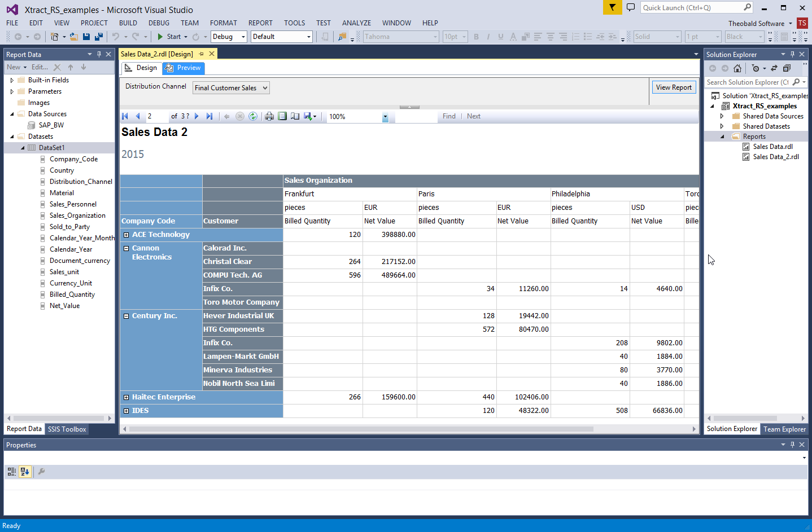Image resolution: width=812 pixels, height=532 pixels.
Task: Click the find text field in preview toolbar
Action: (x=416, y=116)
